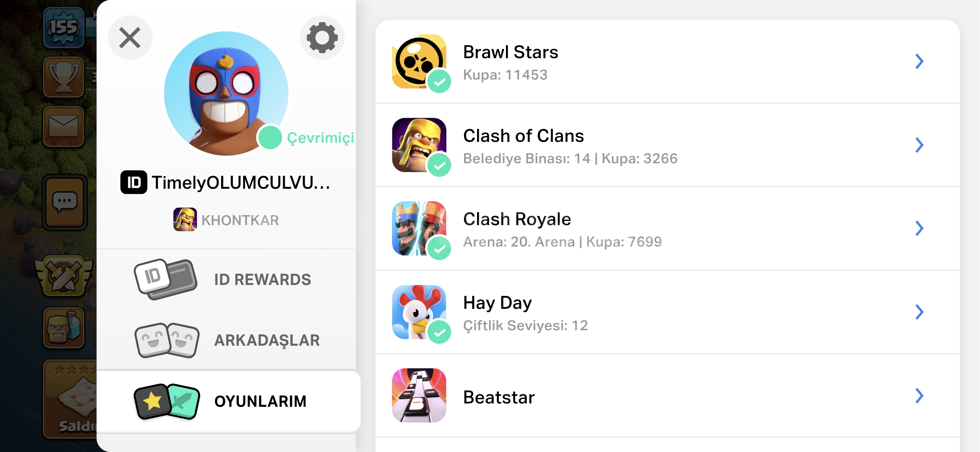Expand the Brawl Stars entry chevron
Viewport: 980px width, 452px height.
(919, 62)
